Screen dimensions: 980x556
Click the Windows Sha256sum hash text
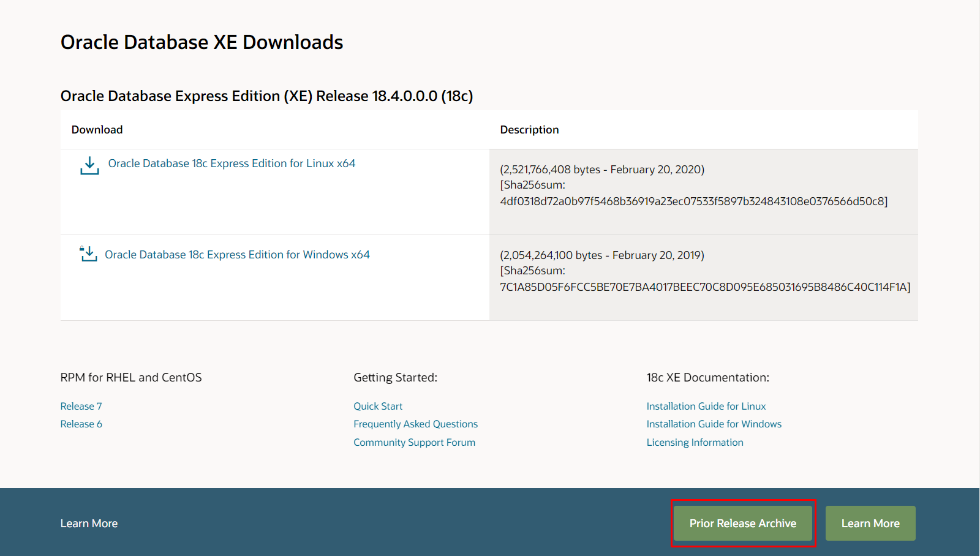tap(705, 287)
